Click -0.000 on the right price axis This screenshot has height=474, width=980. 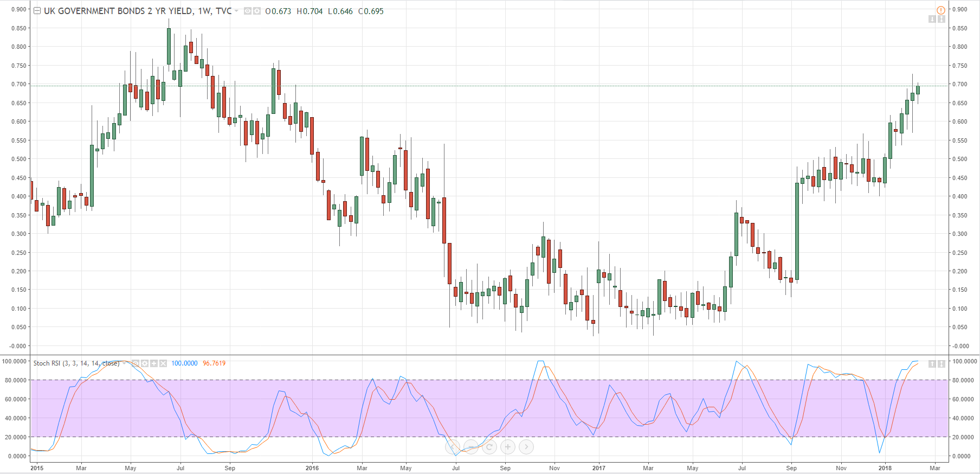coord(960,346)
